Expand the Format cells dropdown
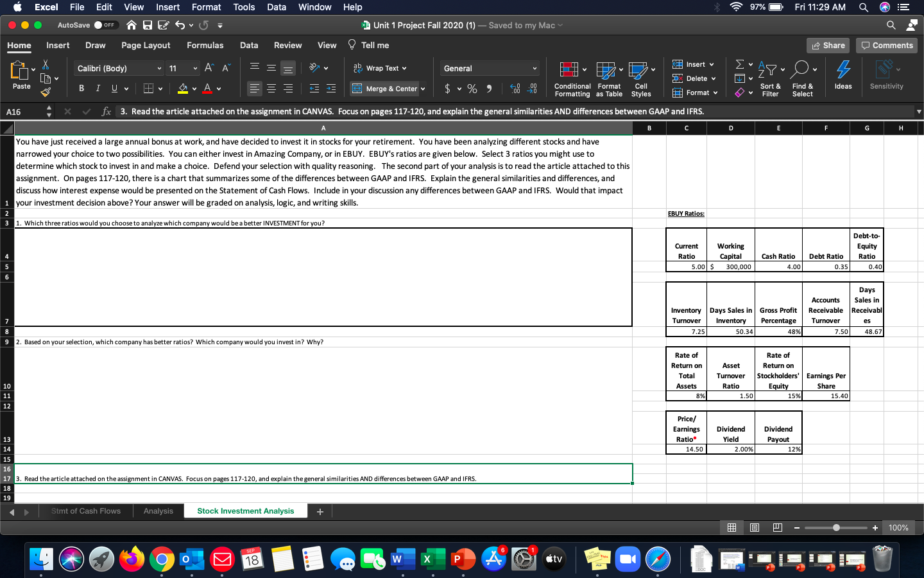 (x=715, y=92)
